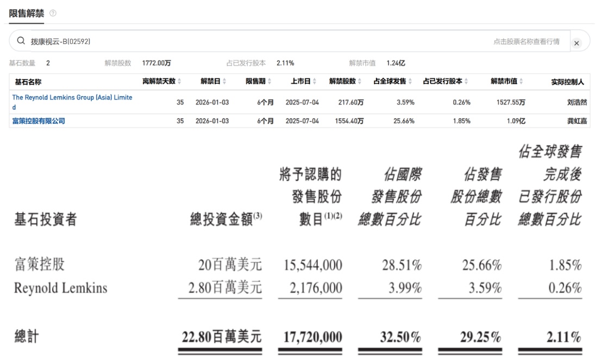This screenshot has width=602, height=364.
Task: Click the 15,544,000 share count
Action: [313, 265]
